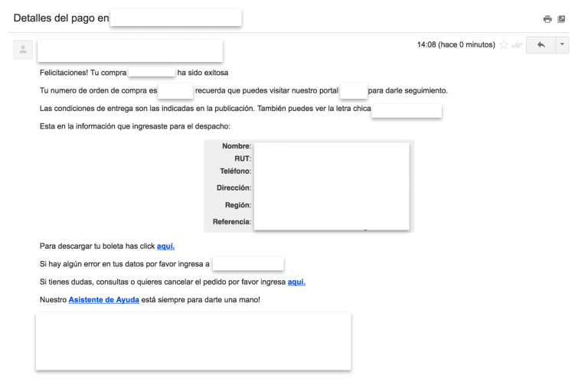
Task: Open the more options dropdown beside reply
Action: (562, 45)
